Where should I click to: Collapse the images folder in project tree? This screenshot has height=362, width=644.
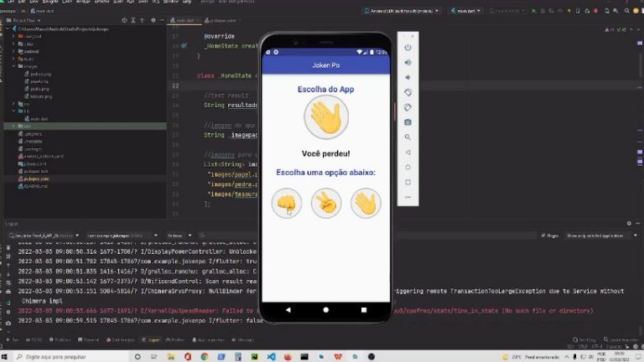[14, 66]
